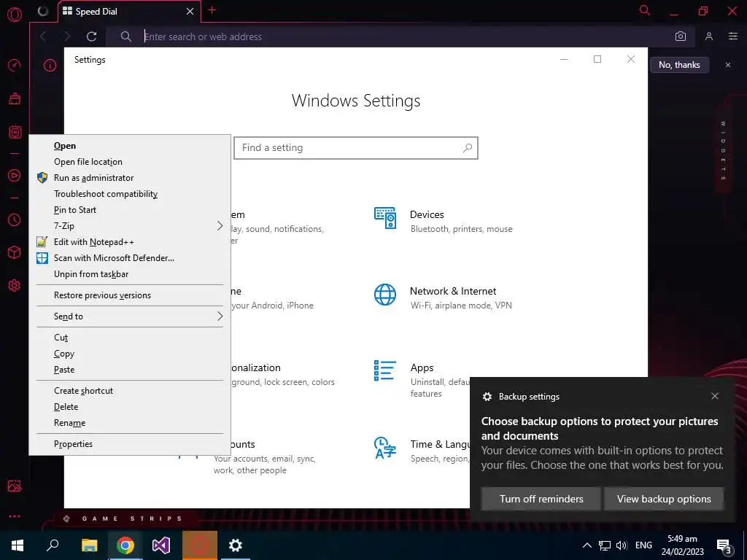Choose Troubleshoot compatibility
Viewport: 747px width, 560px height.
pos(130,194)
